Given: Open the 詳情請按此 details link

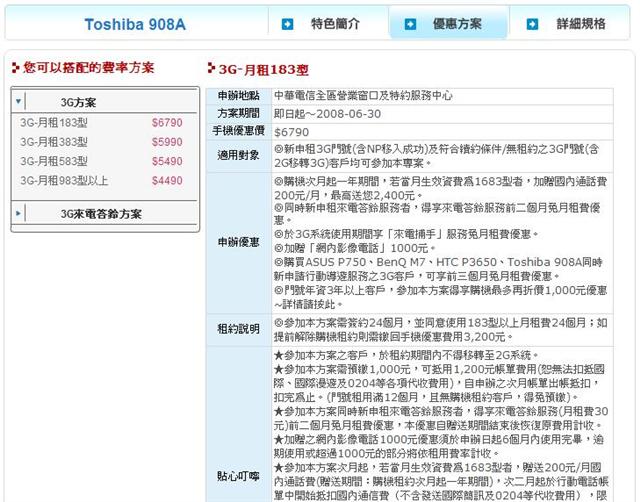Looking at the screenshot, I should pos(309,304).
